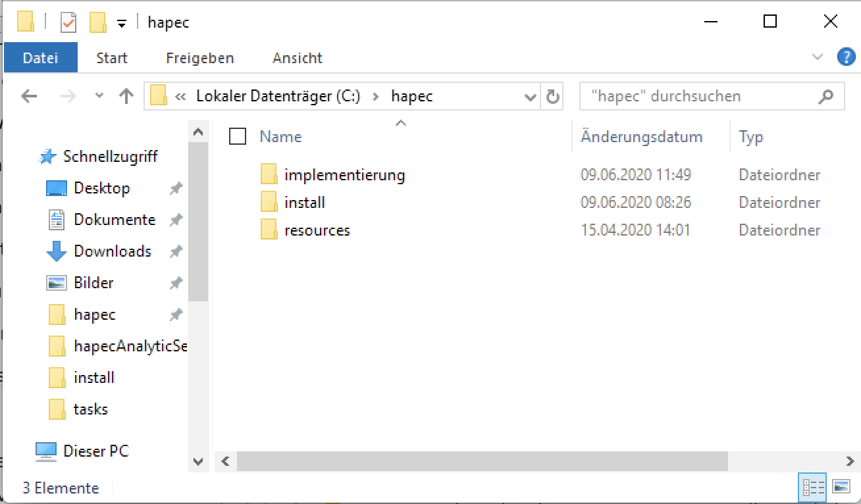Toggle the select all items checkbox
861x504 pixels.
click(237, 136)
